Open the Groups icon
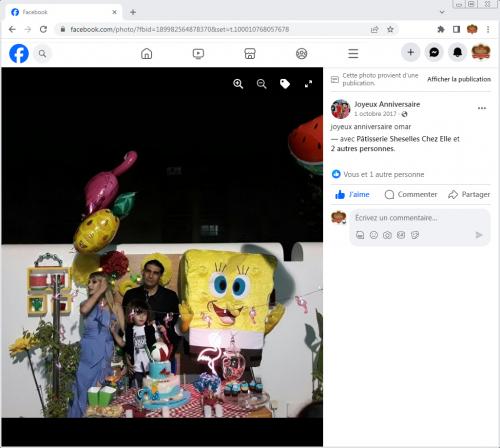The height and width of the screenshot is (448, 500). click(x=302, y=53)
